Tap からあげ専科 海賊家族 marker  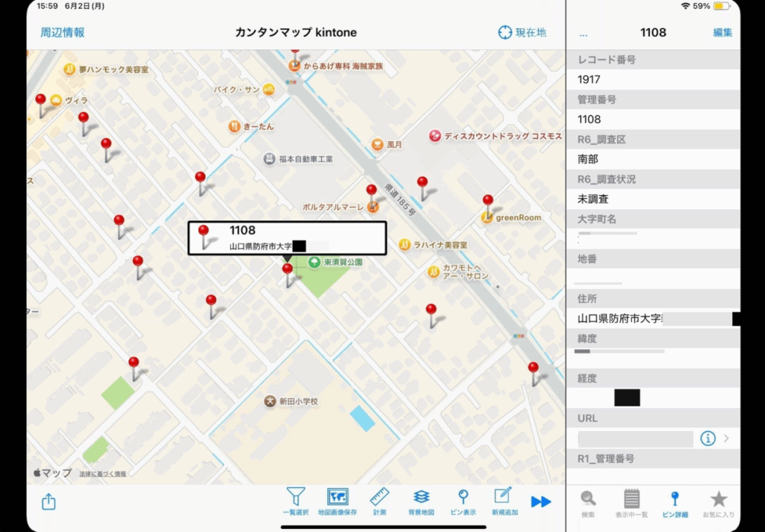(294, 66)
